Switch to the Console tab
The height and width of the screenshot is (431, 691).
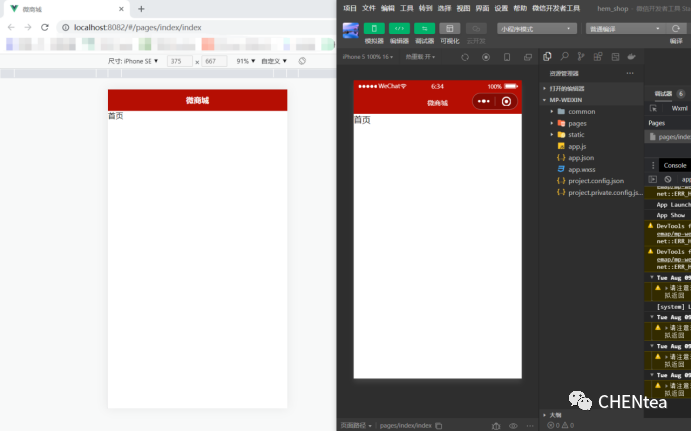pyautogui.click(x=675, y=165)
